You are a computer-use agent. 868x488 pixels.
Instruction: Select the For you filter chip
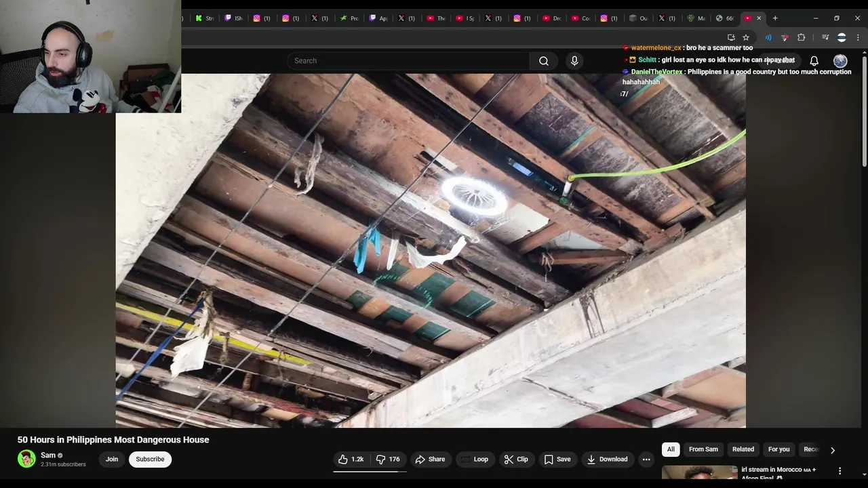tap(778, 449)
